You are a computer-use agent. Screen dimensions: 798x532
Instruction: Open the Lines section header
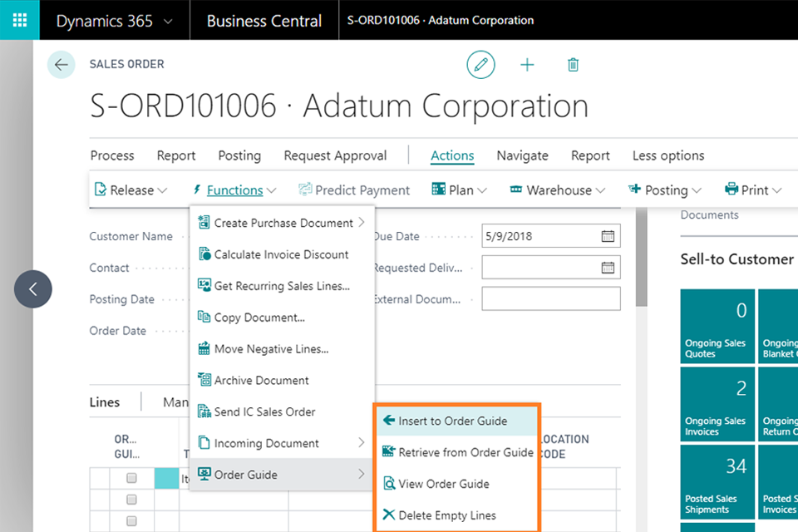tap(105, 402)
